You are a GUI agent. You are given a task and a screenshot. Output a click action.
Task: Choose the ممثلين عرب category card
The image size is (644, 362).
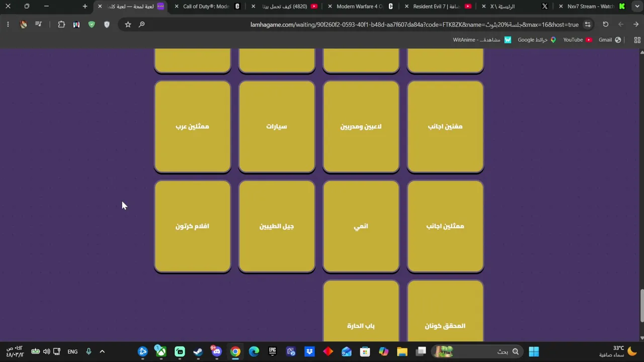click(193, 127)
